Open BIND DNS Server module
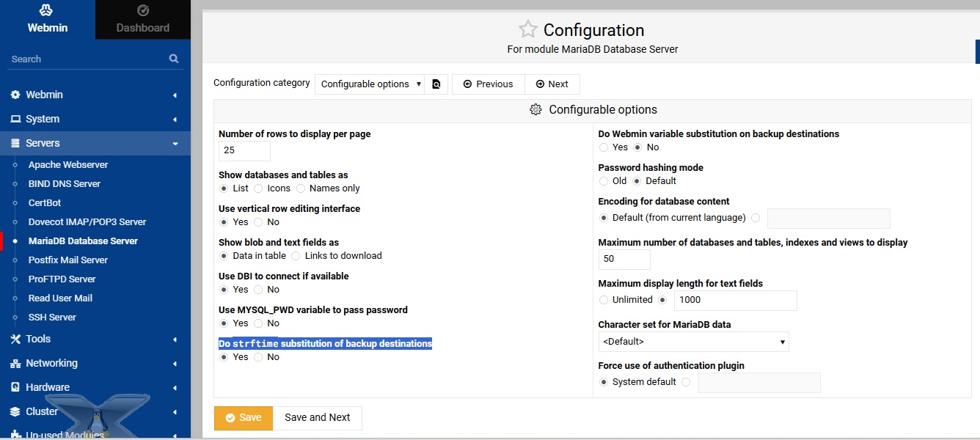980x440 pixels. click(x=65, y=183)
